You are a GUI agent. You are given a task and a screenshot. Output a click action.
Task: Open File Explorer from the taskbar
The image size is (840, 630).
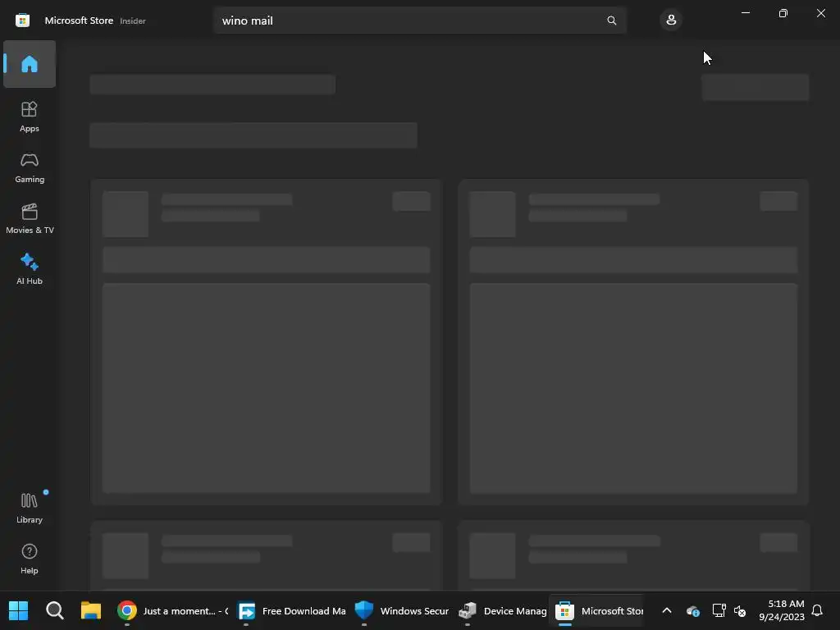[91, 610]
